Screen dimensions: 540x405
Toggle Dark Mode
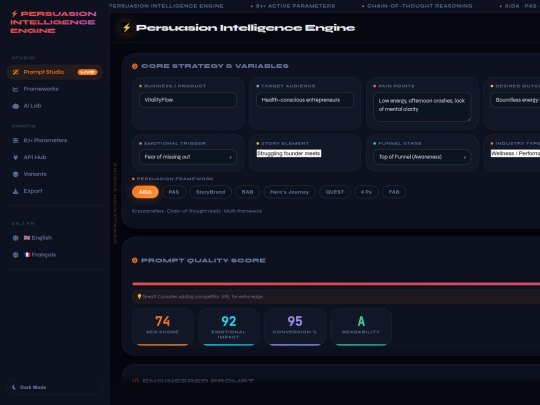[x=54, y=387]
